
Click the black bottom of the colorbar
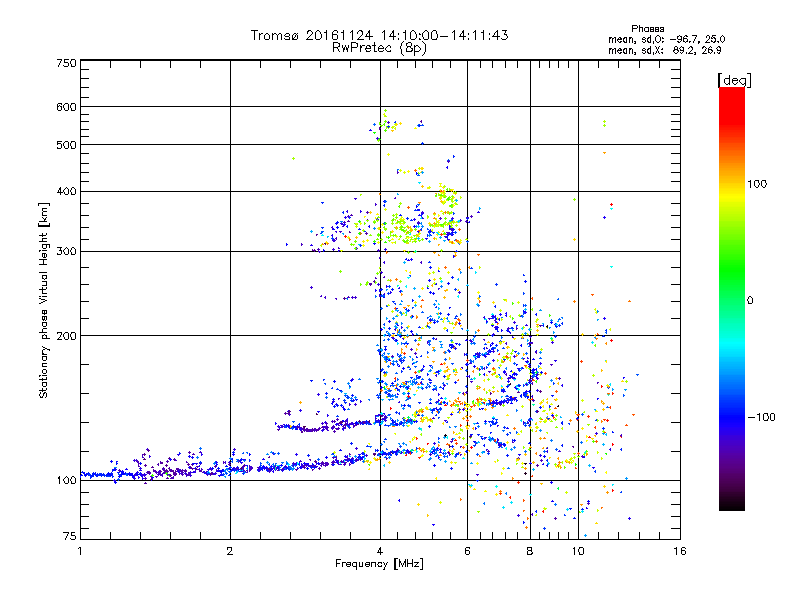pos(732,504)
